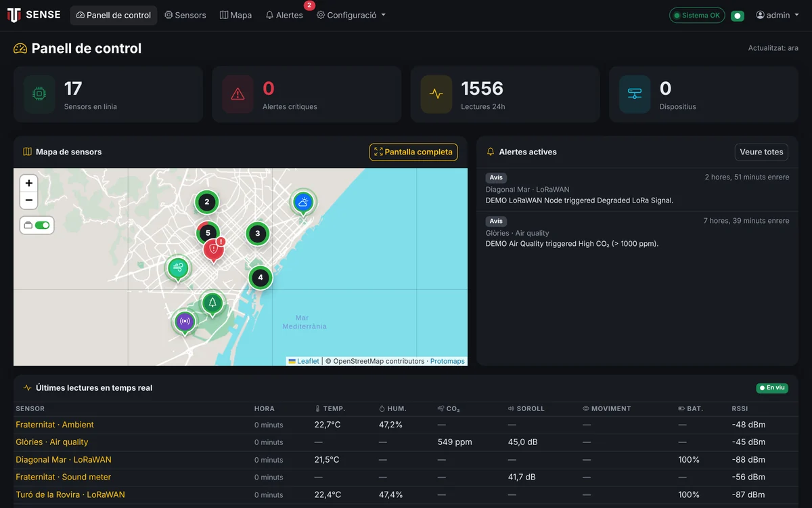Click the 41,7 dB noise value
812x508 pixels.
tap(522, 477)
